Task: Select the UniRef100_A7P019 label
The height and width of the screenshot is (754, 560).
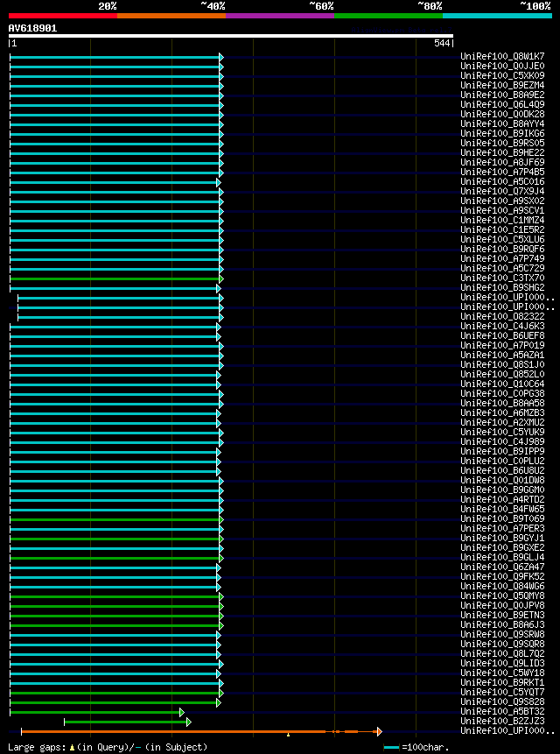Action: [502, 345]
